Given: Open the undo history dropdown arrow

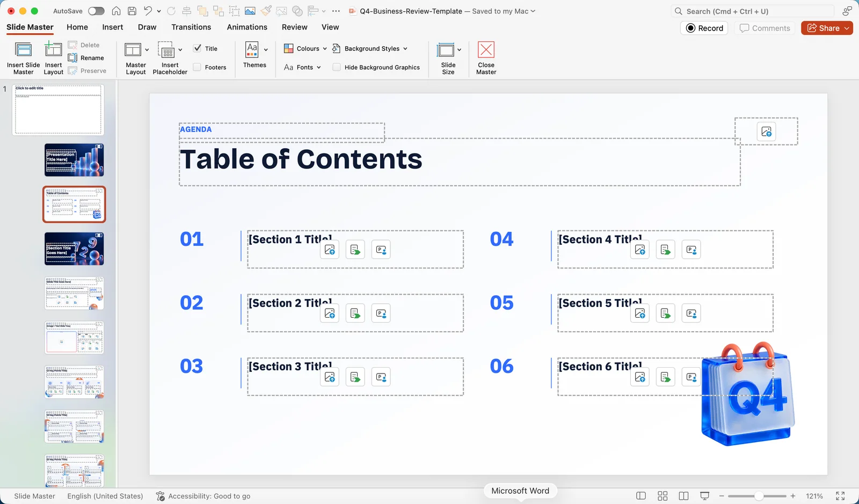Looking at the screenshot, I should (159, 11).
